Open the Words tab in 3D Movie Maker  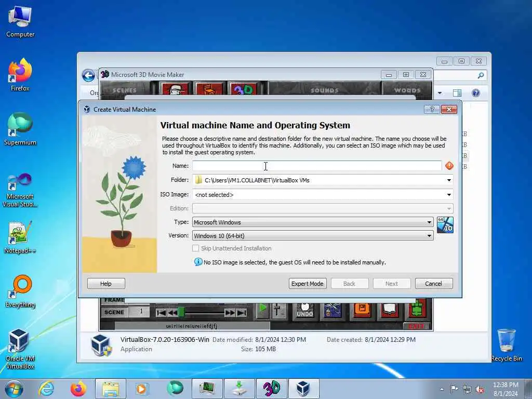(x=407, y=90)
